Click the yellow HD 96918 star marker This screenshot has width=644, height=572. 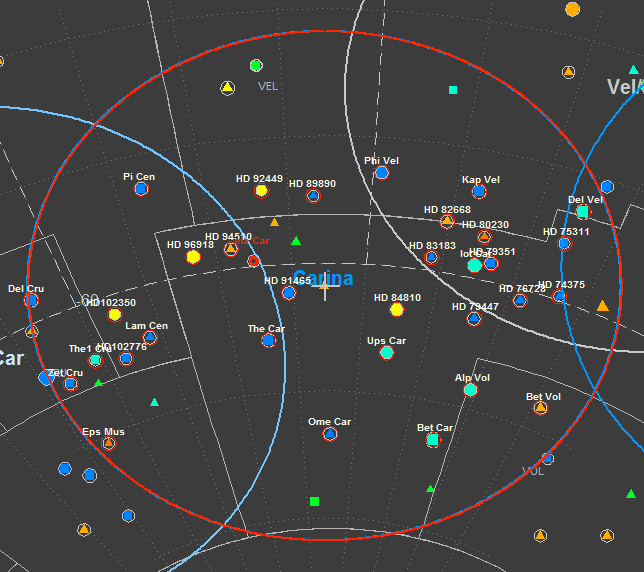coord(193,257)
